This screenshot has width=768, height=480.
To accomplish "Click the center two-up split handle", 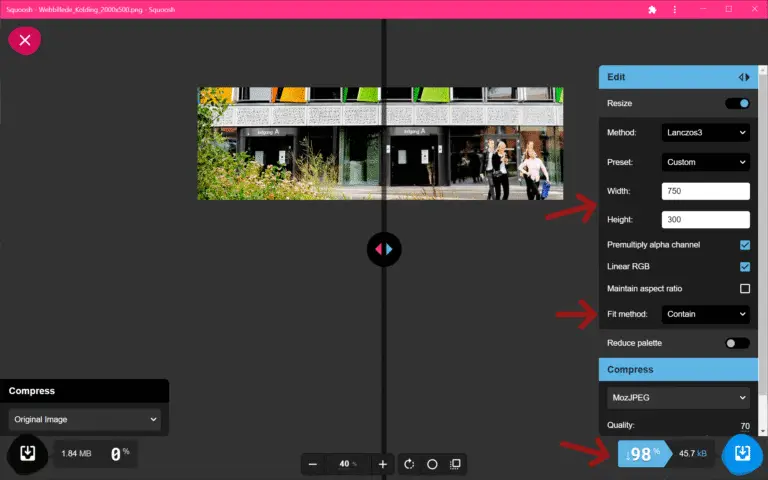I will point(384,249).
